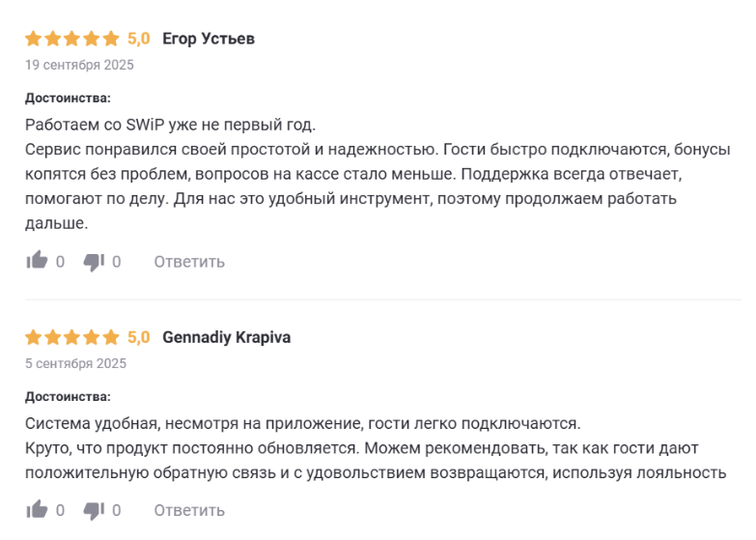Reply to Егор Устьев's review via Ответить
Screen dimensions: 756x540
coord(189,262)
